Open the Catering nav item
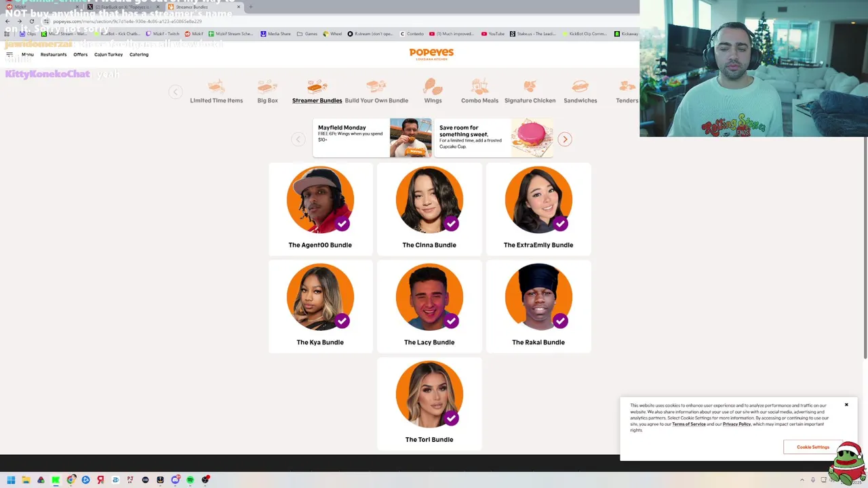868x488 pixels. pos(139,54)
